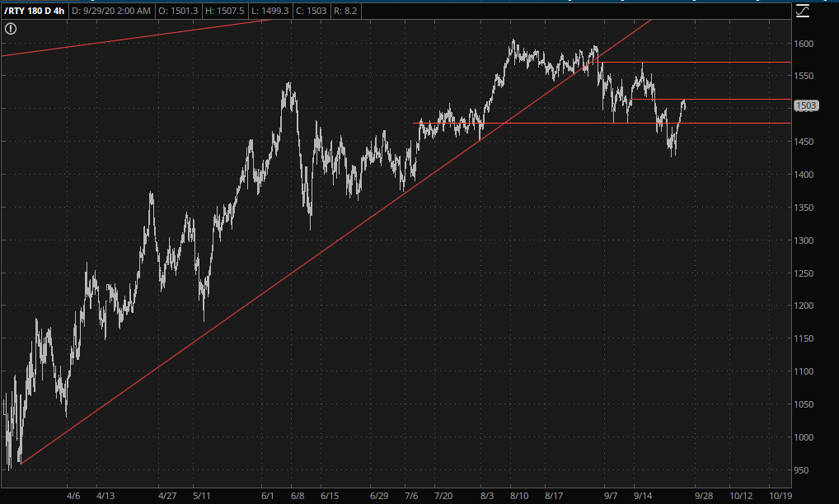The width and height of the screenshot is (839, 504).
Task: Click the 1503 current price bubble
Action: tap(806, 105)
